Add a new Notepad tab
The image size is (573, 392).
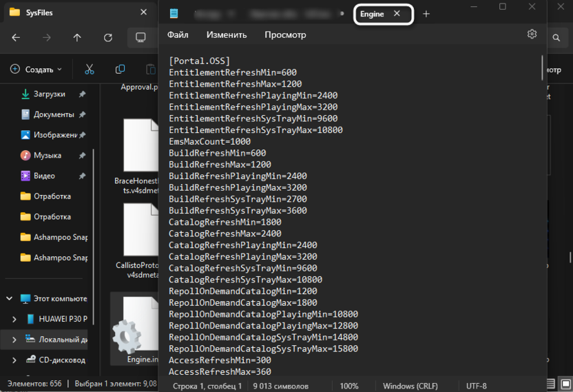tap(426, 14)
